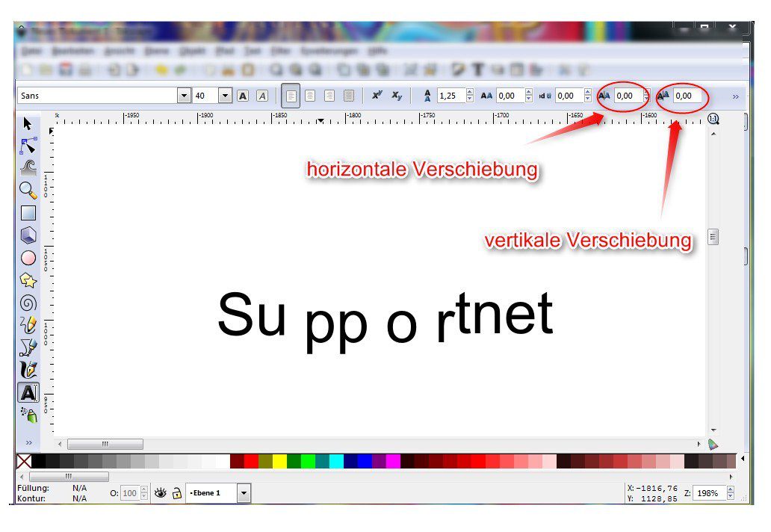
Task: Select the Node editing tool
Action: (28, 146)
